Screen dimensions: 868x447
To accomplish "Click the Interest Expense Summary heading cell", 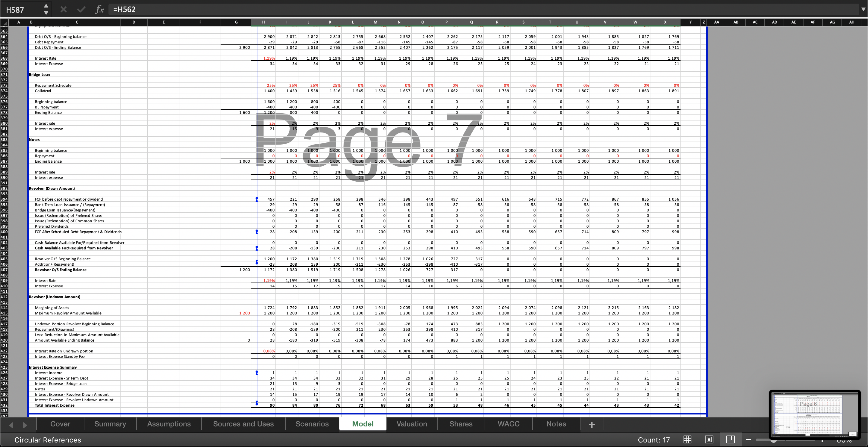I will [53, 367].
